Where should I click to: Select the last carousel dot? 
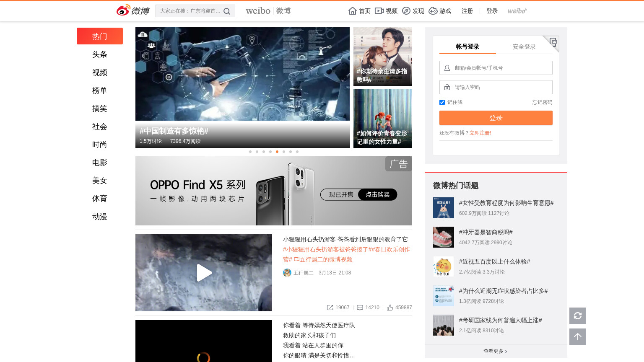coord(297,152)
